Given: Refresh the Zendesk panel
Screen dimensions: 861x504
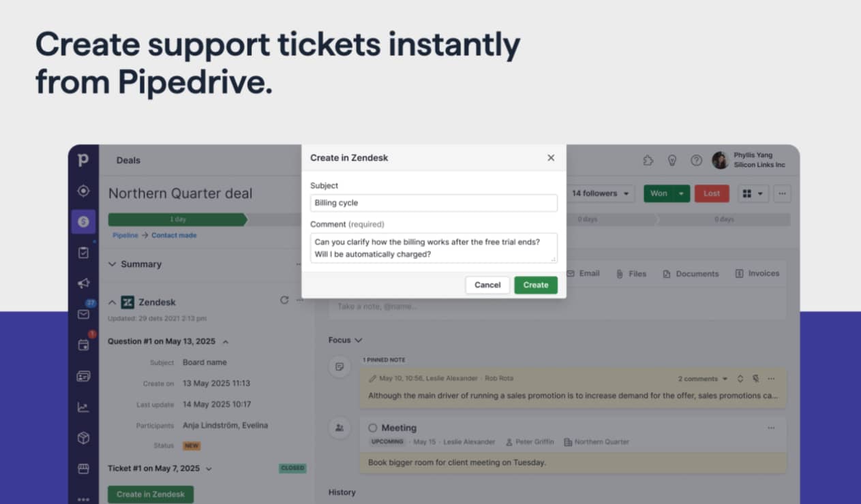Looking at the screenshot, I should [x=284, y=300].
